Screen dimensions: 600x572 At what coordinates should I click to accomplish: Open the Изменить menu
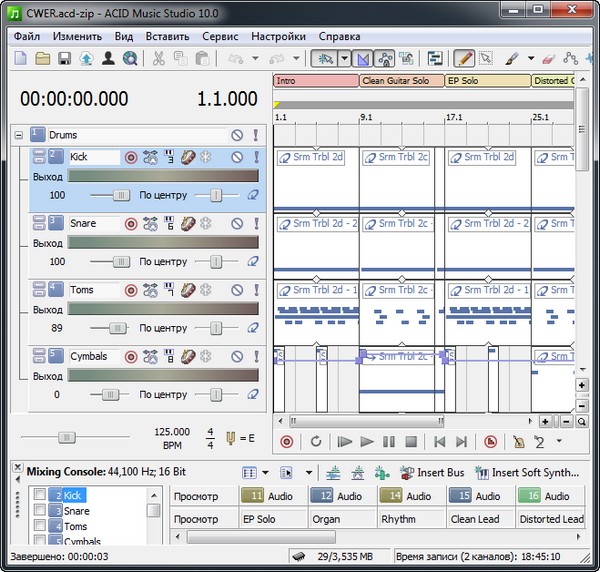[77, 37]
